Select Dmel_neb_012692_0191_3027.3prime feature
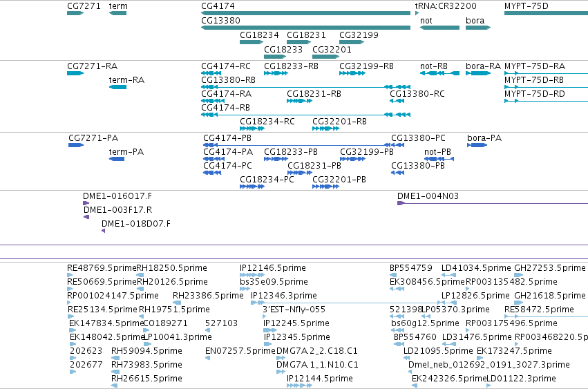The image size is (588, 389). (x=410, y=372)
